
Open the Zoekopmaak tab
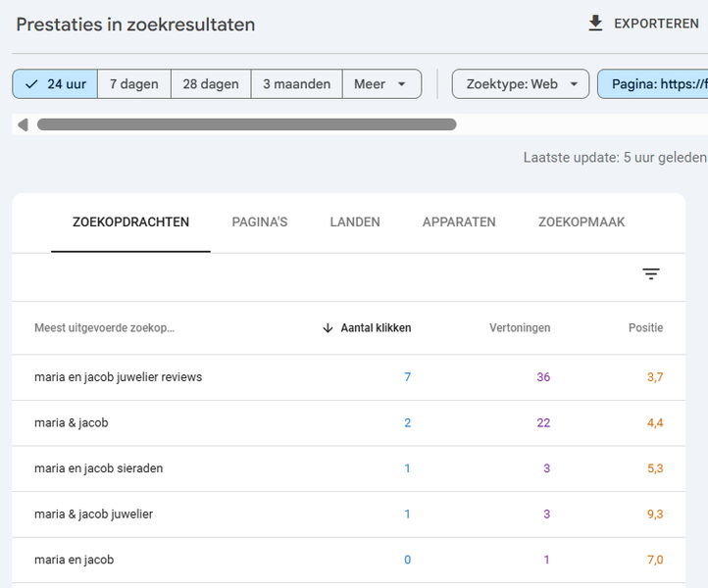coord(582,222)
